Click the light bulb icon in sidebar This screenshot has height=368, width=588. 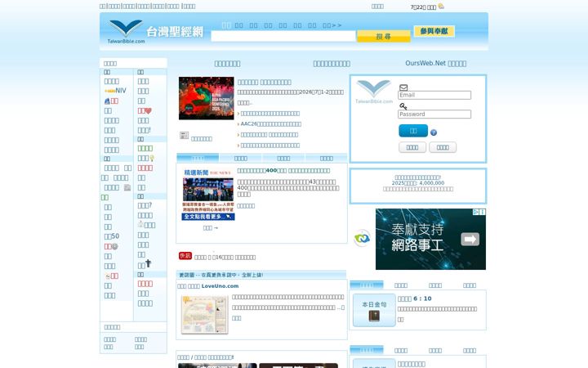(x=152, y=158)
